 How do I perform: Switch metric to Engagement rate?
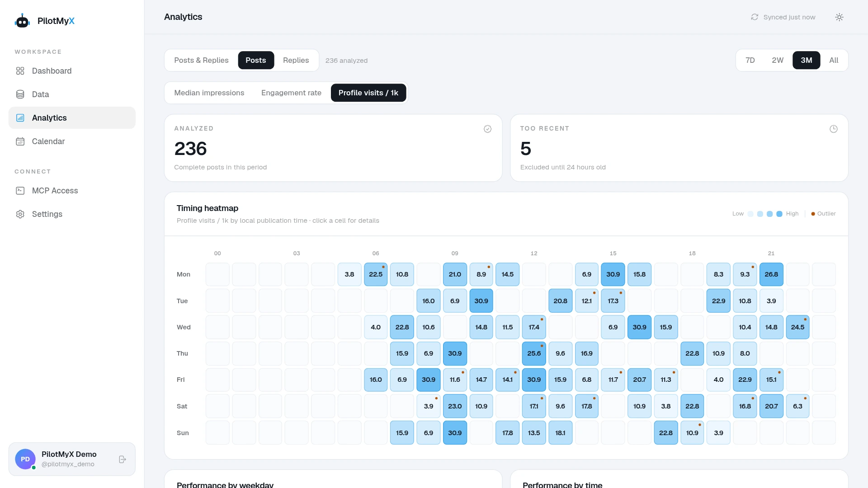click(x=291, y=93)
